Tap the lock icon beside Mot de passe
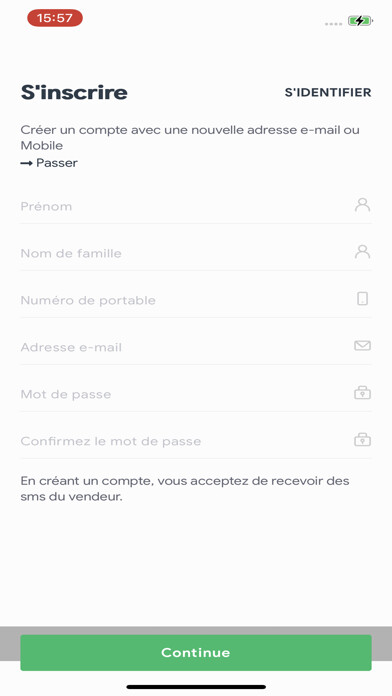Screen dimensions: 392x696 coord(362,393)
